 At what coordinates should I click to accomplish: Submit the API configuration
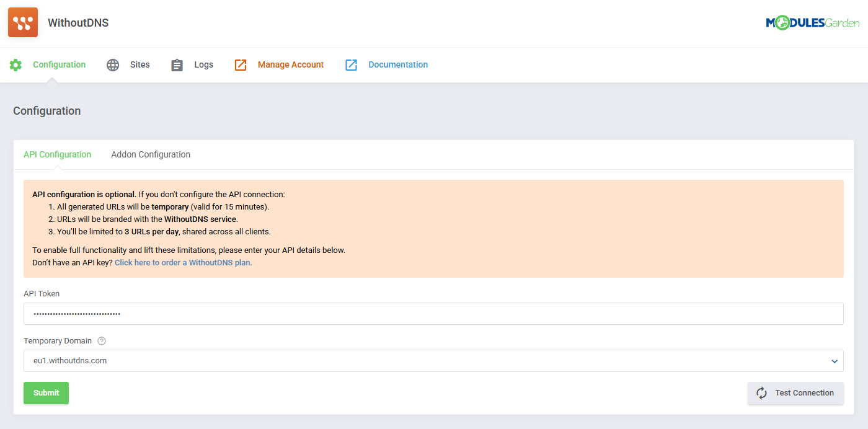(46, 393)
